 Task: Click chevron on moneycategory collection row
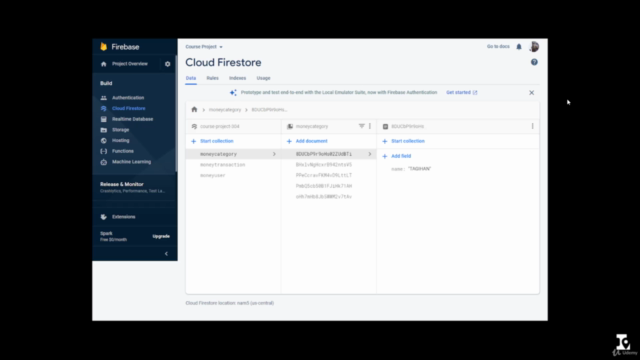pos(274,154)
